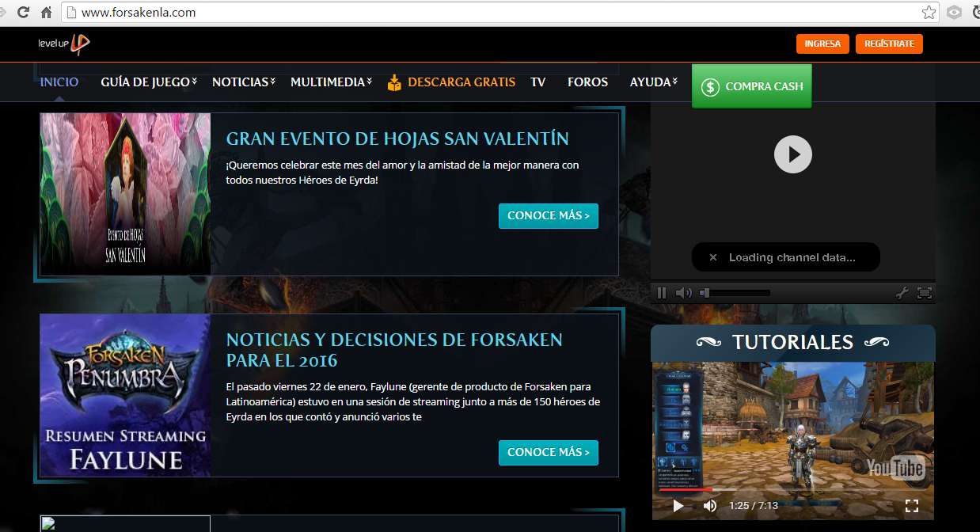The height and width of the screenshot is (532, 980).
Task: Click Conoce Más for Forsaken 2016 news
Action: click(x=549, y=453)
